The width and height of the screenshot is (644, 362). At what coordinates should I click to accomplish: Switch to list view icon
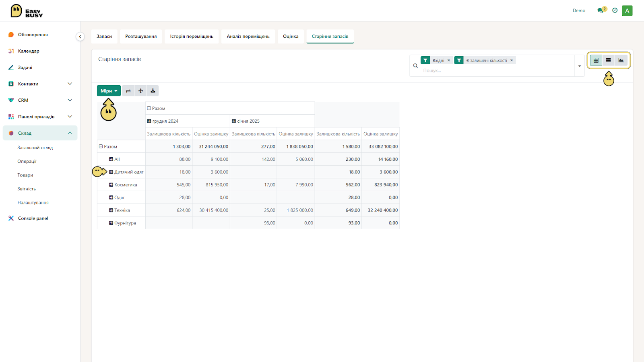609,60
